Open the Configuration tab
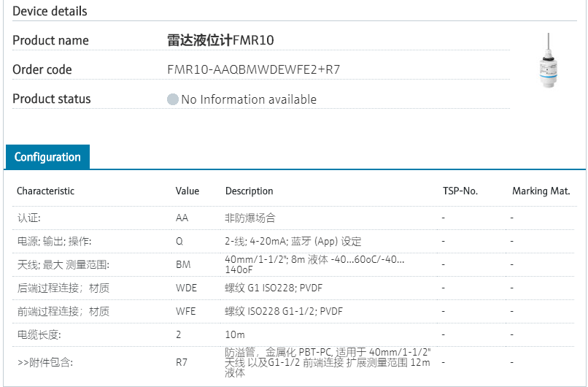Viewport: 588px width, 387px height. 47,157
